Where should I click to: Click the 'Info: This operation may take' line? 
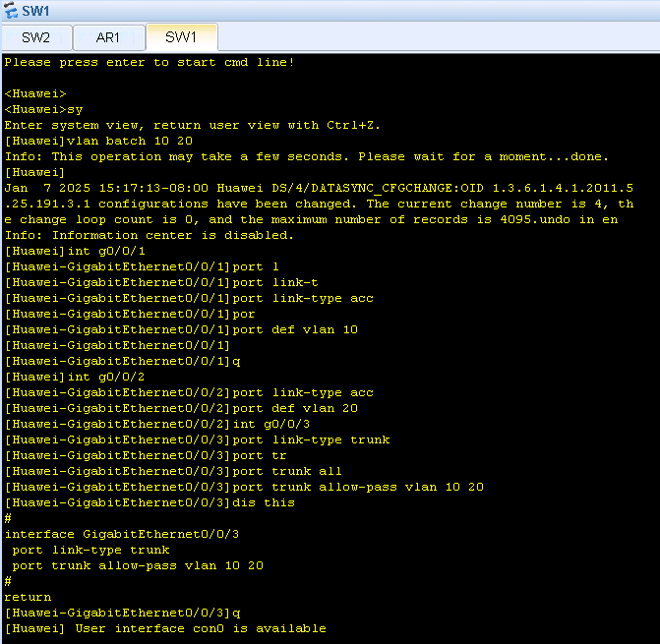pos(307,157)
